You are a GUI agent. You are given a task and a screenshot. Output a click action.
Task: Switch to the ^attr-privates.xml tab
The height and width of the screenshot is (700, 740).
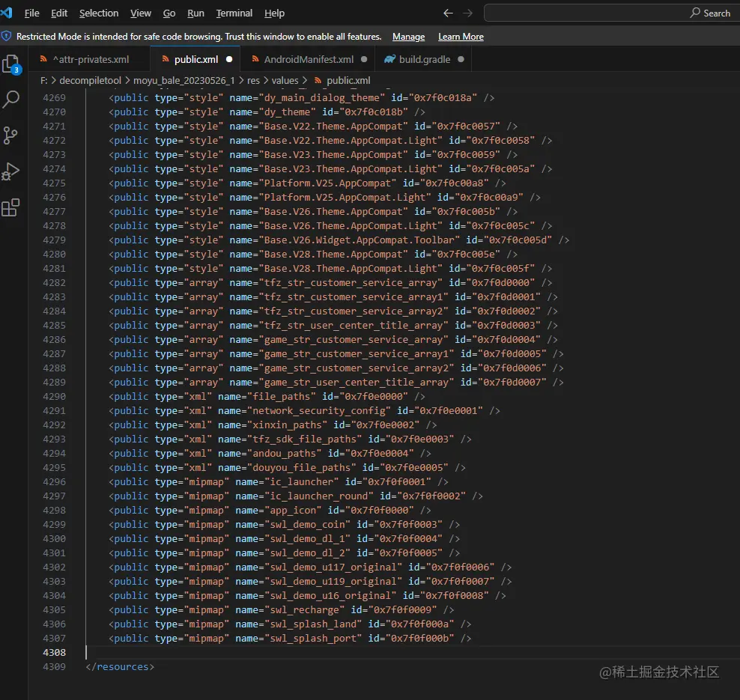[90, 58]
